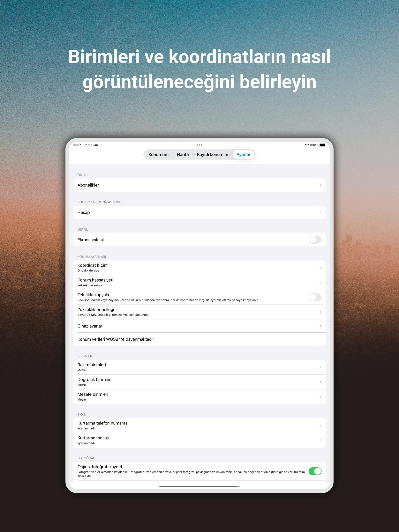The height and width of the screenshot is (532, 399).
Task: Expand Mesafe birimleri chevron
Action: pos(320,397)
